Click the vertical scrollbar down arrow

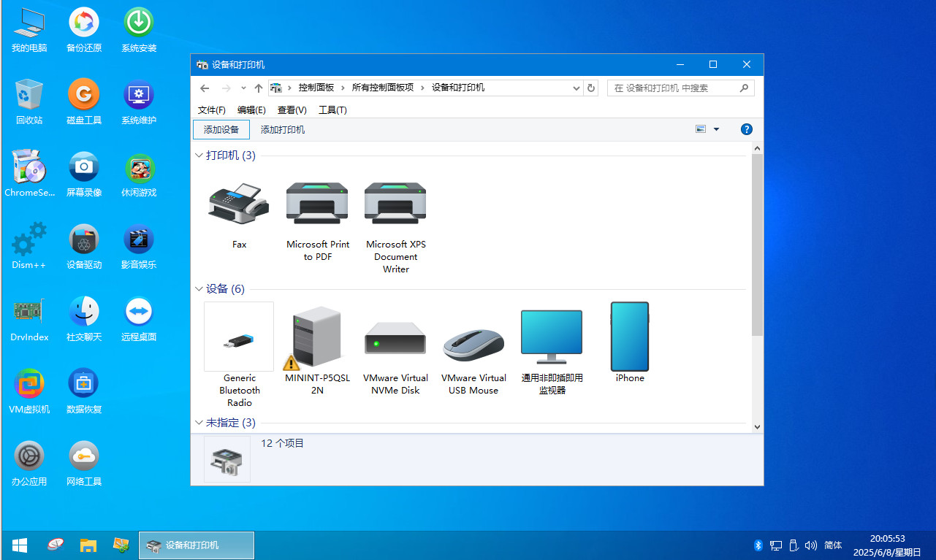point(757,426)
